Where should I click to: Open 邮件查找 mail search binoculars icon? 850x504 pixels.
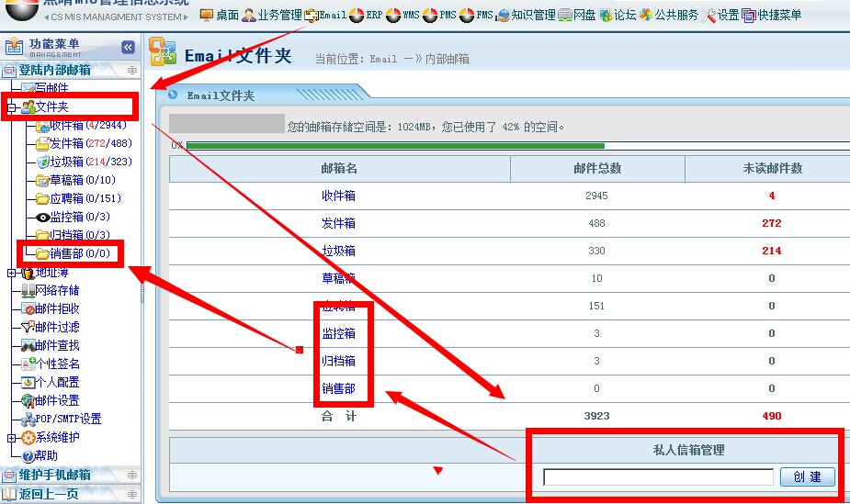[x=28, y=345]
